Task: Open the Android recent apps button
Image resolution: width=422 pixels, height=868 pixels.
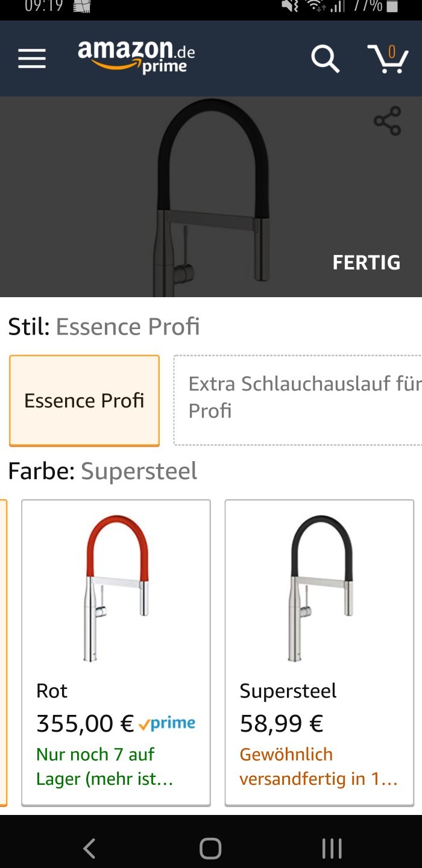Action: coord(332,848)
